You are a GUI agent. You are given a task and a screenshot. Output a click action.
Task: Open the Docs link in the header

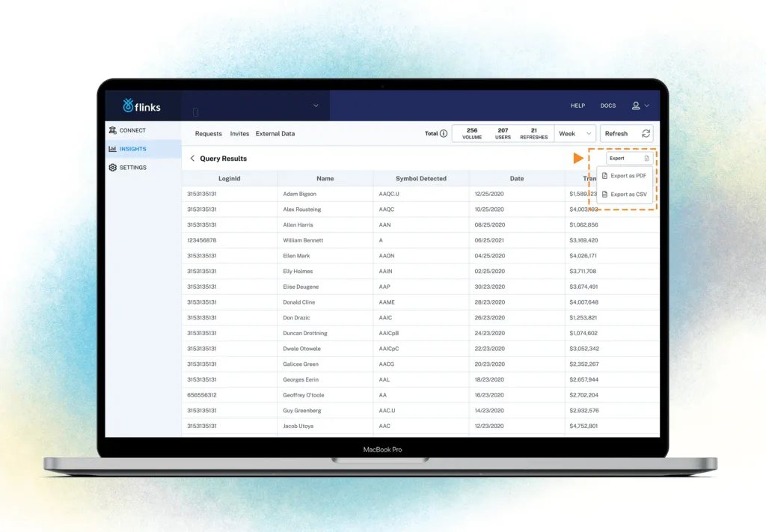pyautogui.click(x=608, y=106)
